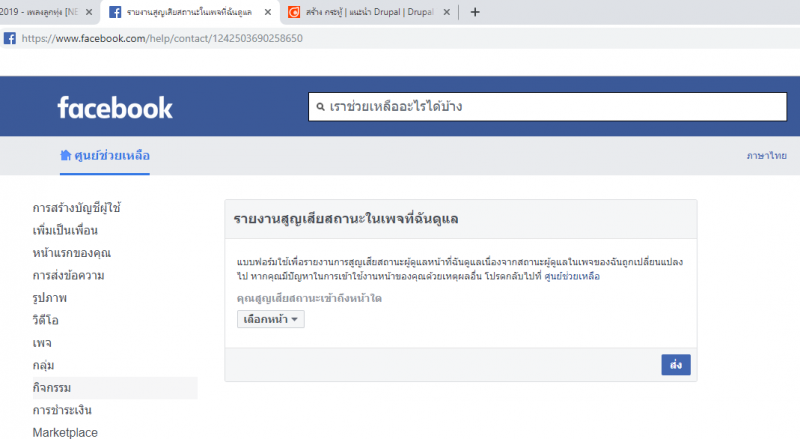Open เพิ่มเป็นเพื่อน in sidebar
Viewport: 800px width, 439px height.
65,230
